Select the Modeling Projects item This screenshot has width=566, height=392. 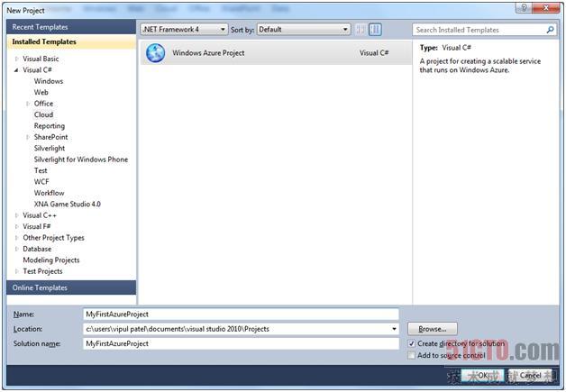[51, 260]
